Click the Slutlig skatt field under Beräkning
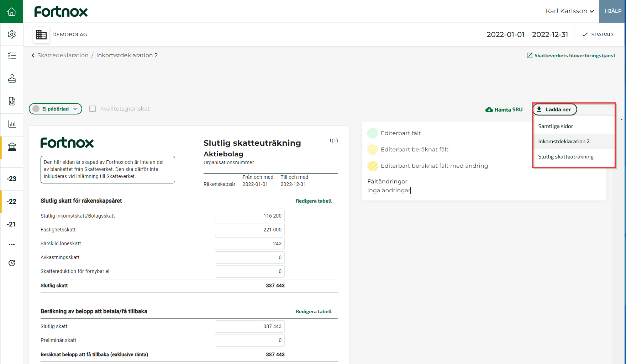Image resolution: width=626 pixels, height=364 pixels. pyautogui.click(x=250, y=326)
